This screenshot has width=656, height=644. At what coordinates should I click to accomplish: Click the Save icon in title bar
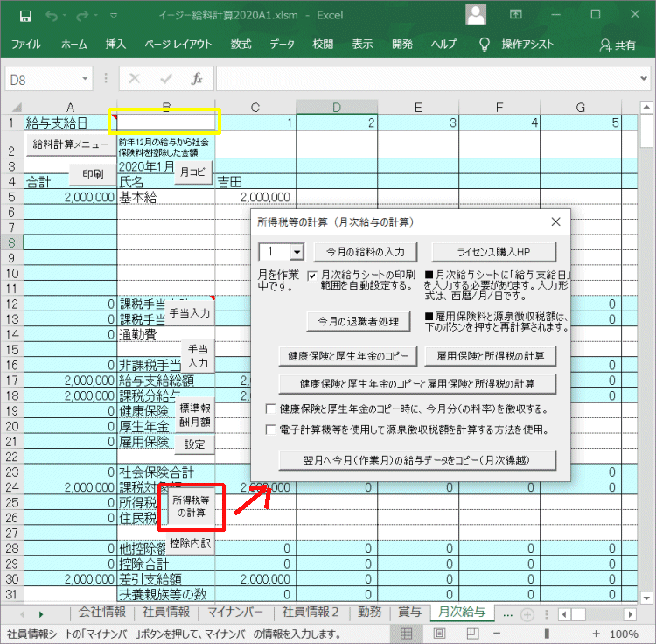25,15
